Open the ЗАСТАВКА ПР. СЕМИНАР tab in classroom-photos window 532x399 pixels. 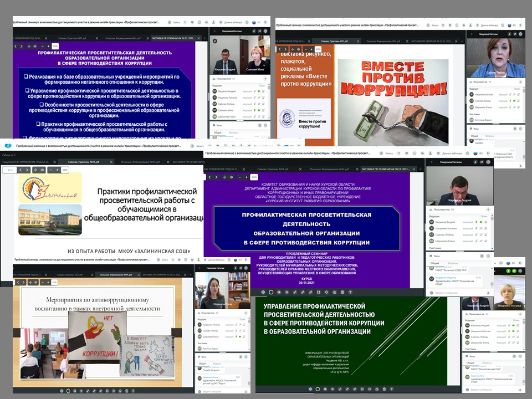coord(163,275)
